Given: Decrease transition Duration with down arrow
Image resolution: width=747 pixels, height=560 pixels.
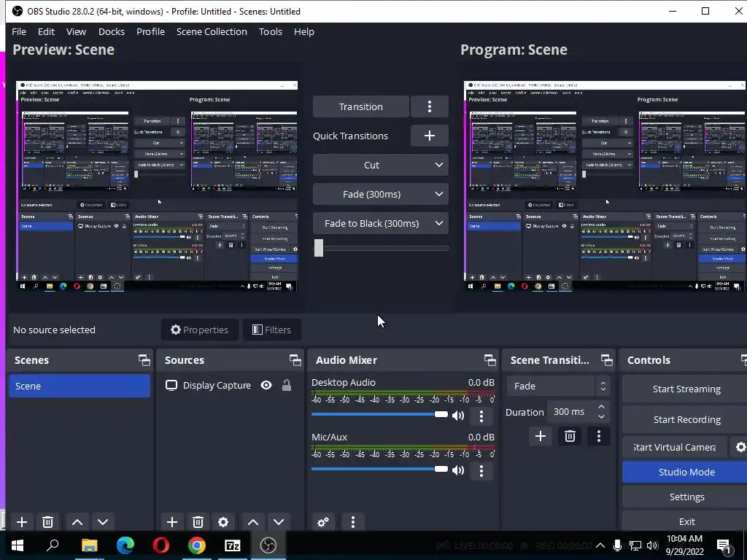Looking at the screenshot, I should [601, 416].
